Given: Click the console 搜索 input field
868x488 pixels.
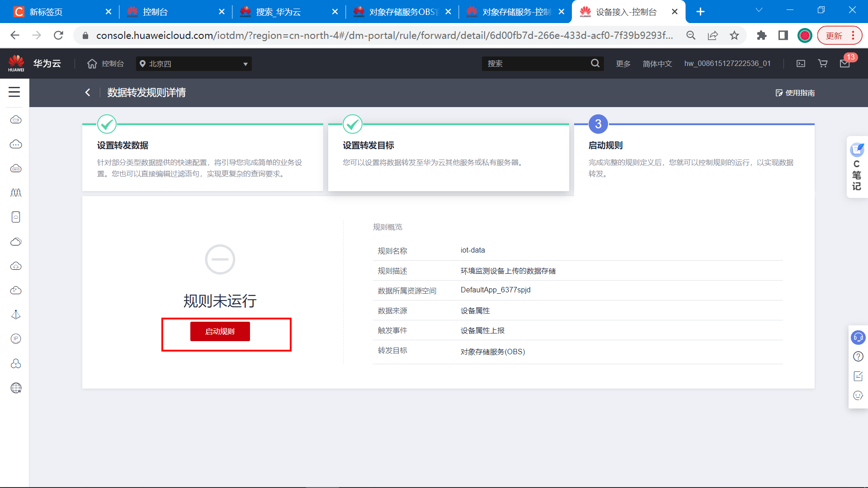Looking at the screenshot, I should [x=536, y=64].
